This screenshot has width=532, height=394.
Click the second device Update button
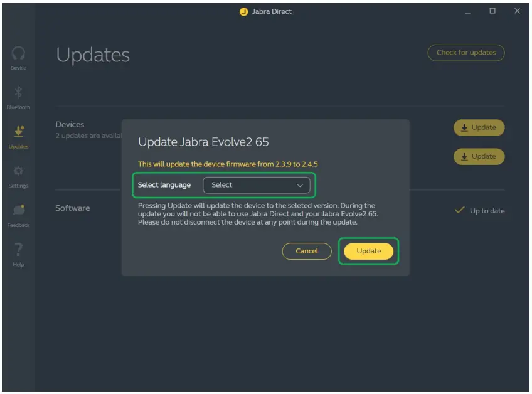tap(479, 157)
